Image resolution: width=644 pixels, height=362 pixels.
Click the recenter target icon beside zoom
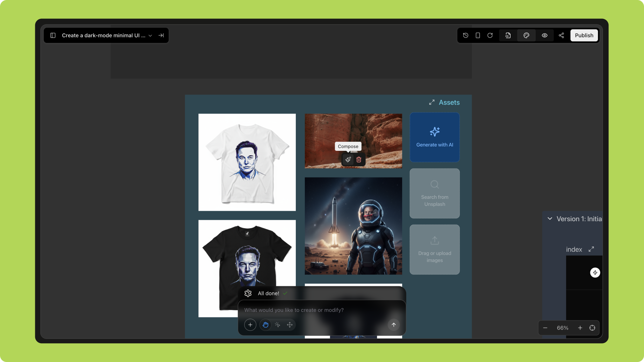[592, 328]
